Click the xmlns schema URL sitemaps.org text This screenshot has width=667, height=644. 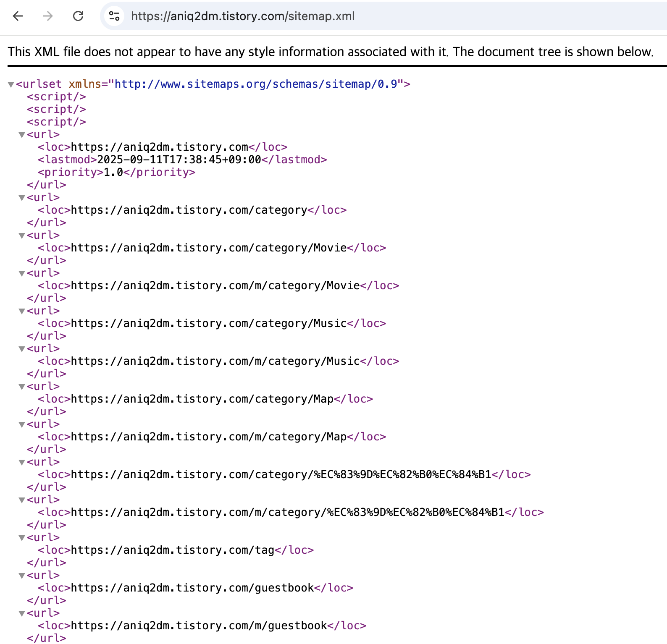256,84
